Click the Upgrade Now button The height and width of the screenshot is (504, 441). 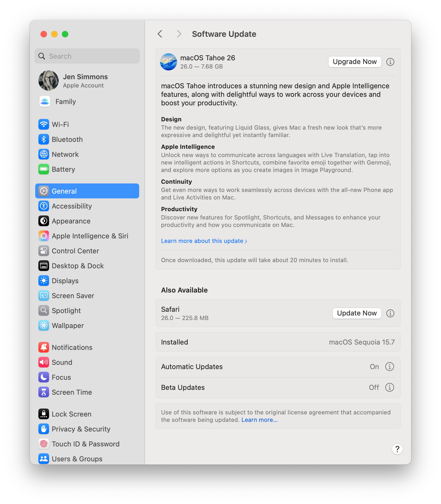tap(354, 62)
